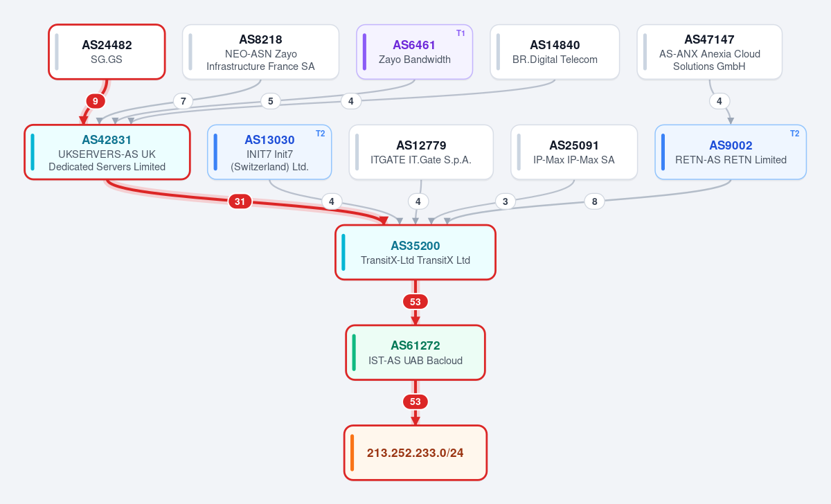Select the 53 badge above the prefix

415,402
